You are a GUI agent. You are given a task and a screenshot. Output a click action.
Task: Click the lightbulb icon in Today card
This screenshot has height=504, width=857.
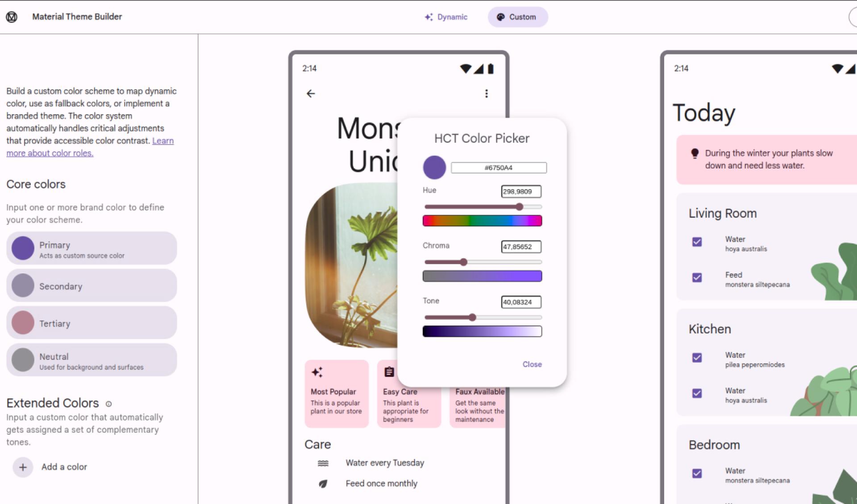pos(695,153)
